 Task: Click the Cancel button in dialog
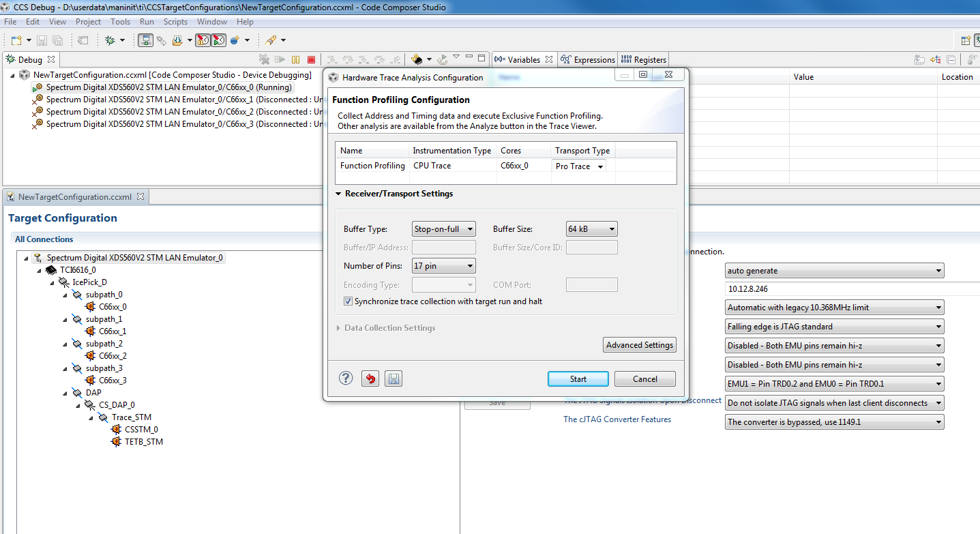pyautogui.click(x=645, y=379)
